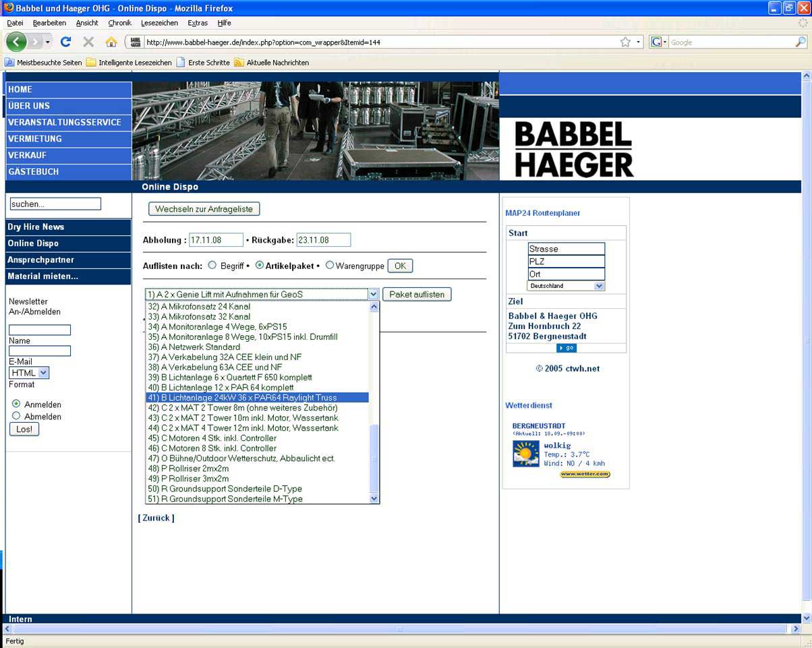This screenshot has height=648, width=812.
Task: Click the dropdown list scrollbar up arrow
Action: pos(375,306)
